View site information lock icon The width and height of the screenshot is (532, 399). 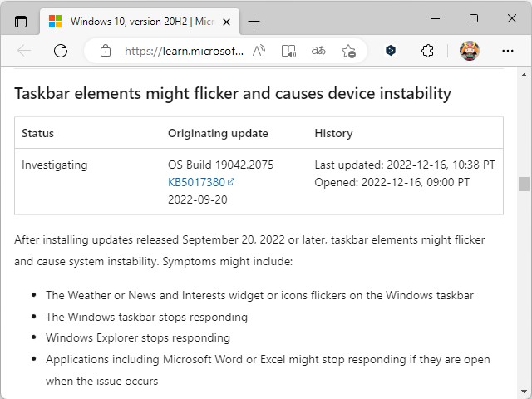tap(105, 51)
